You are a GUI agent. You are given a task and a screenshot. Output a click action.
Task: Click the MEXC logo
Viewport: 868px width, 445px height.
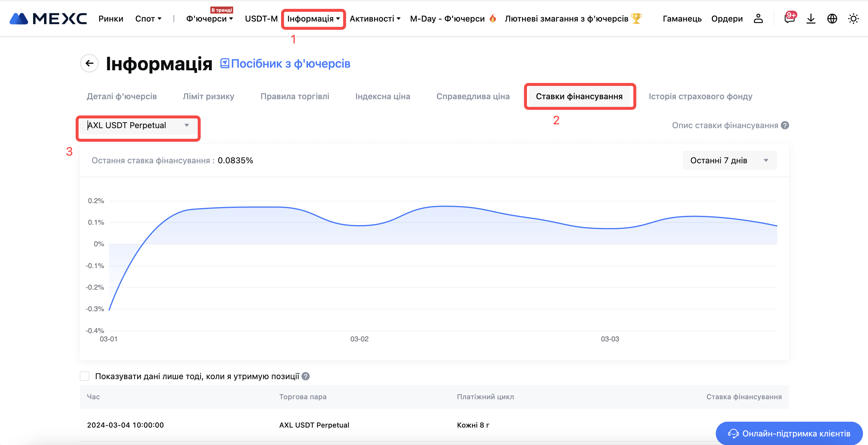point(48,19)
